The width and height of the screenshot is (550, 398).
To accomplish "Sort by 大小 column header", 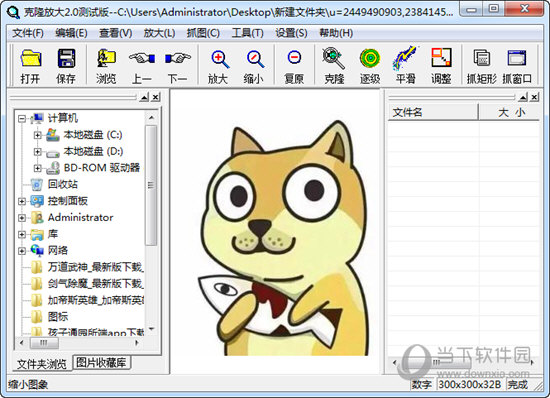I will tap(509, 113).
